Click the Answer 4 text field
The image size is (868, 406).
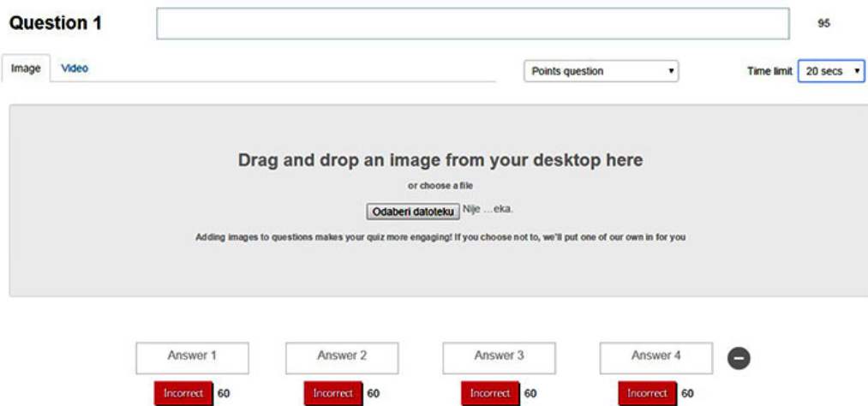pyautogui.click(x=655, y=357)
